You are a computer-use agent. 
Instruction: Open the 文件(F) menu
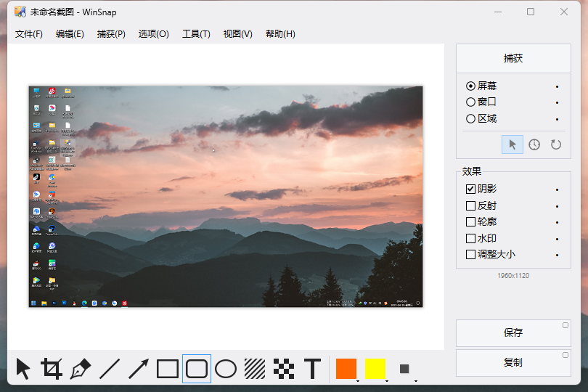coord(29,34)
